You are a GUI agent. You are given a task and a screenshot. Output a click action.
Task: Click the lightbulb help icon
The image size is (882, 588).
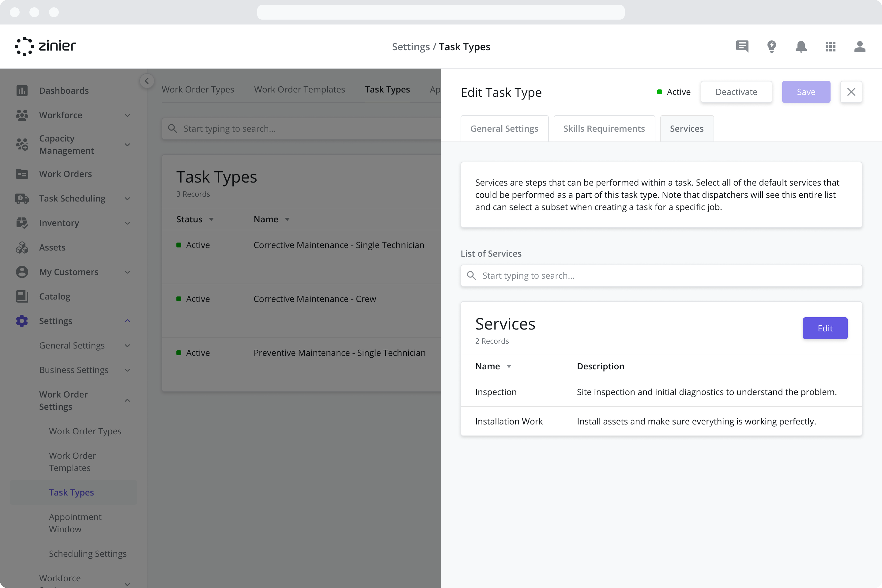[772, 47]
